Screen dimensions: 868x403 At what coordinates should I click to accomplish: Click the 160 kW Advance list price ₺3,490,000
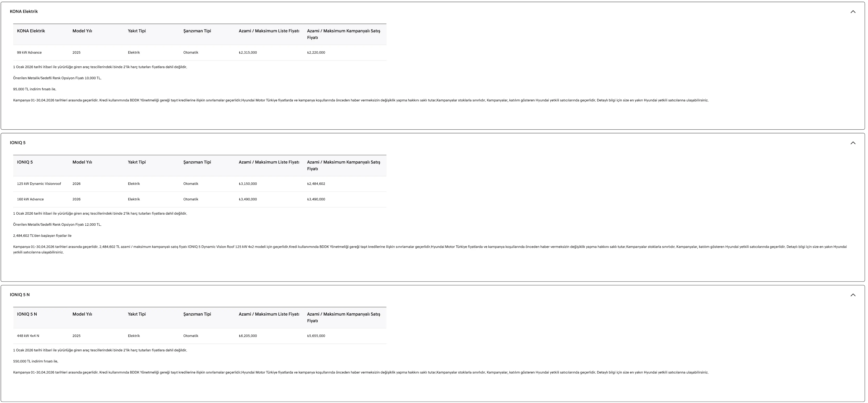click(x=248, y=199)
